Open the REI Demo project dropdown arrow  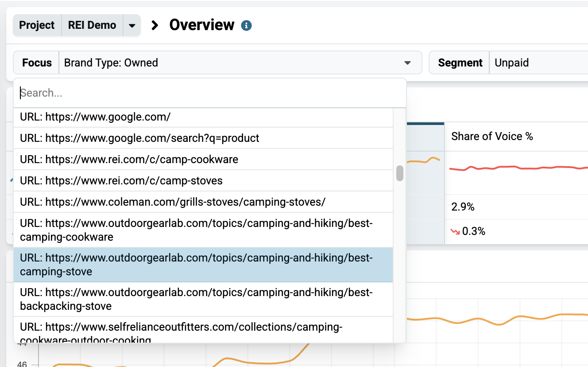point(132,25)
